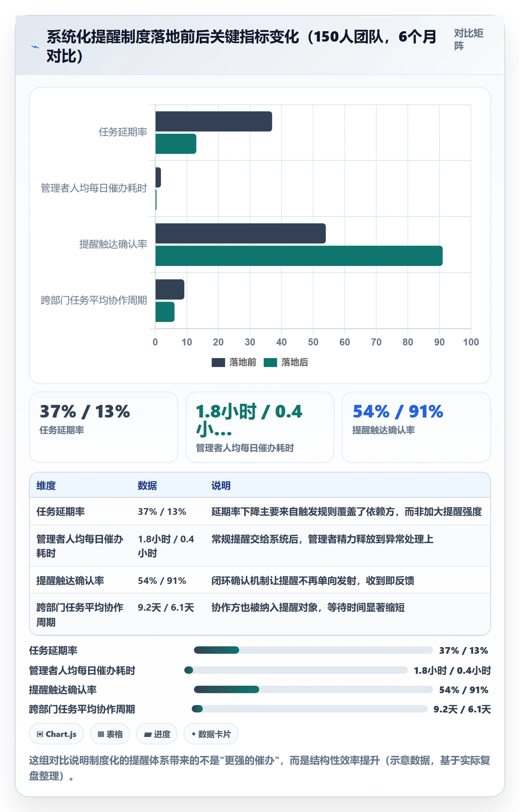Click the 落地后 bar for 跨部门任务平均协作周期

(x=165, y=312)
